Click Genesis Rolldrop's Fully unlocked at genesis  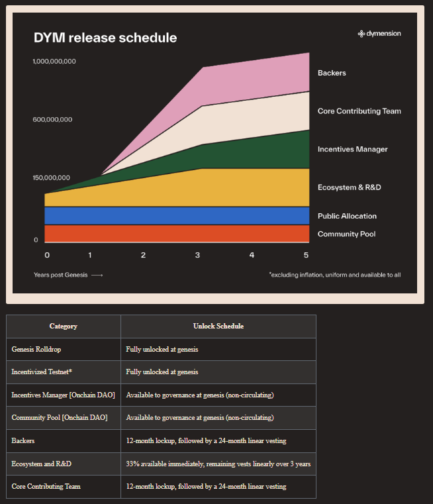pos(162,350)
